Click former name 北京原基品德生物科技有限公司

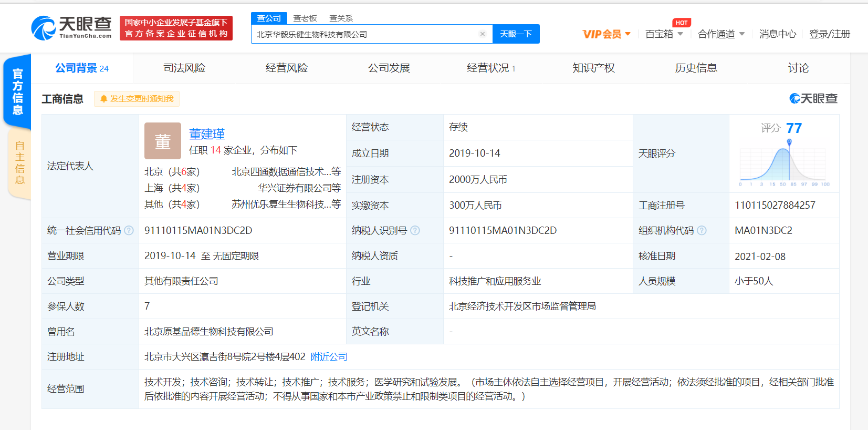[209, 332]
